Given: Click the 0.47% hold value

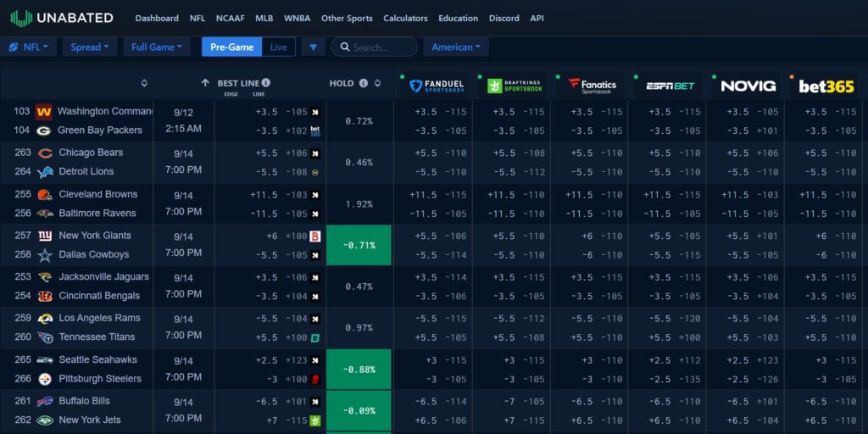Looking at the screenshot, I should pos(359,287).
